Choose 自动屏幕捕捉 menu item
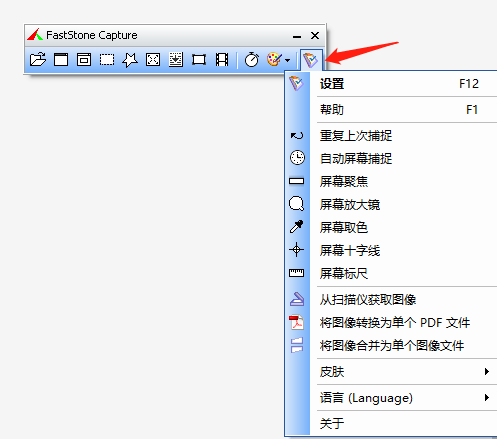The width and height of the screenshot is (497, 439). 391,158
